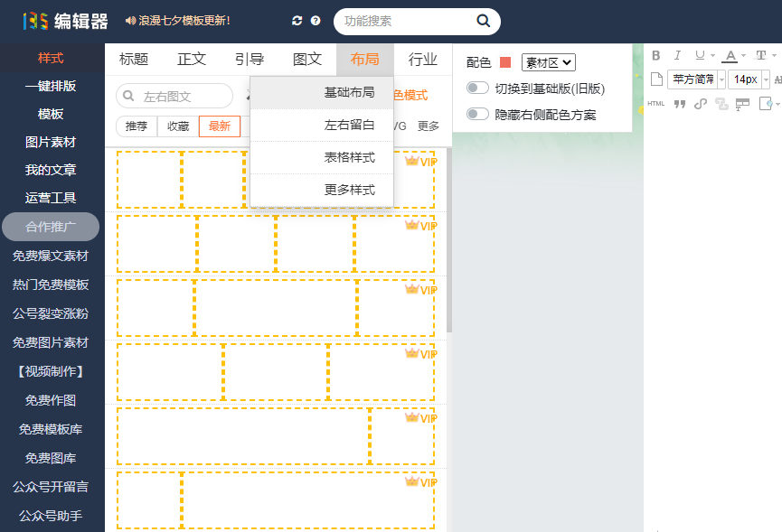Viewport: 782px width, 532px height.
Task: Switch to the 引导 tab
Action: point(250,60)
